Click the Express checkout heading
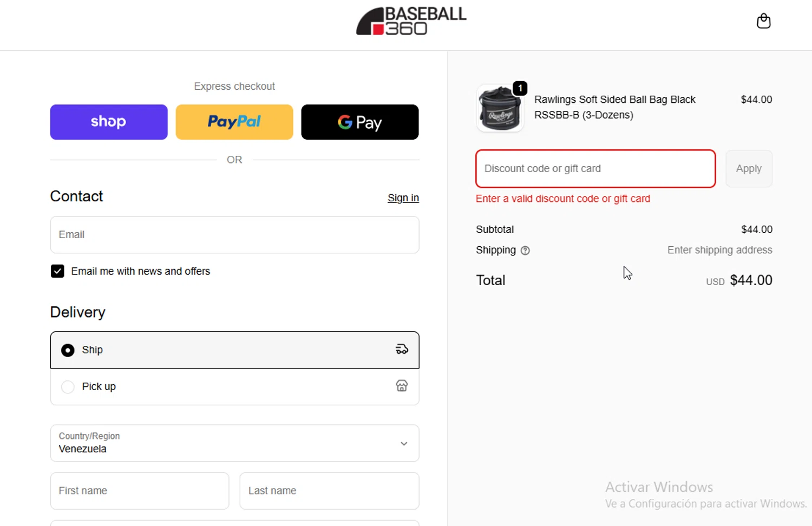Image resolution: width=812 pixels, height=526 pixels. [x=234, y=87]
